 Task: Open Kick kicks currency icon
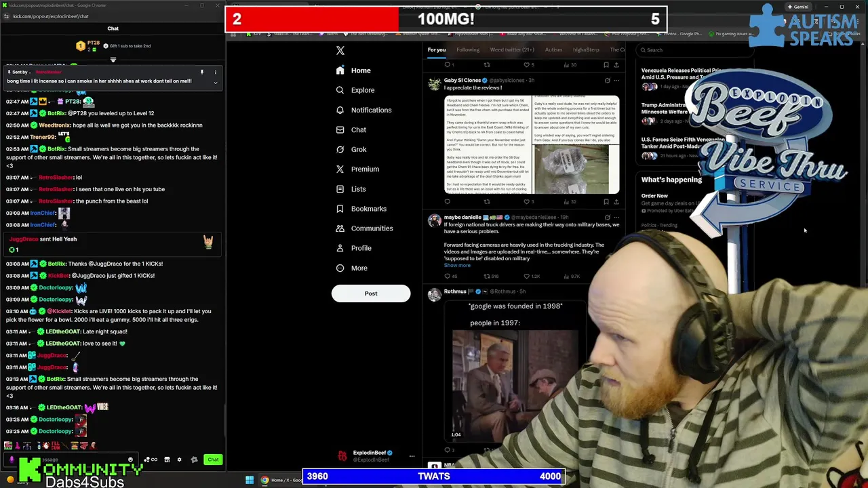click(194, 460)
